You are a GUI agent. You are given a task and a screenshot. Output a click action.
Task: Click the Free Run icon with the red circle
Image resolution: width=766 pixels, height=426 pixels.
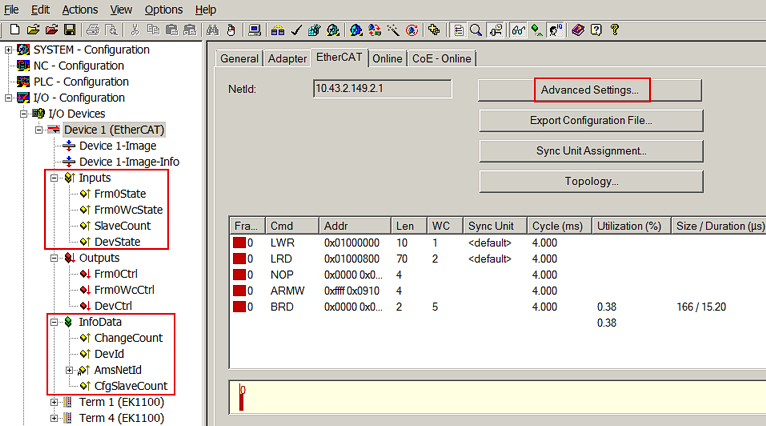click(x=412, y=30)
